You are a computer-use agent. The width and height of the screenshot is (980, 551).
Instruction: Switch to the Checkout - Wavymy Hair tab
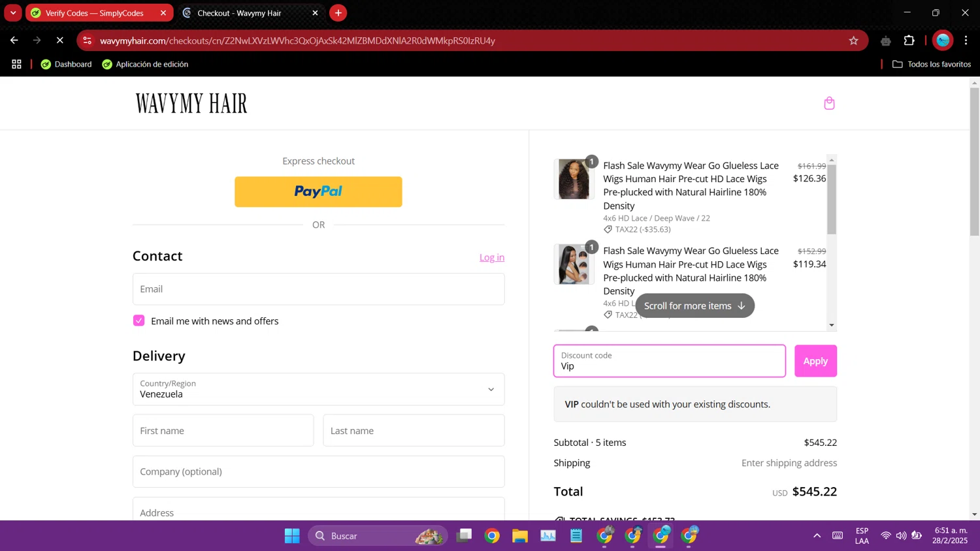coord(252,13)
